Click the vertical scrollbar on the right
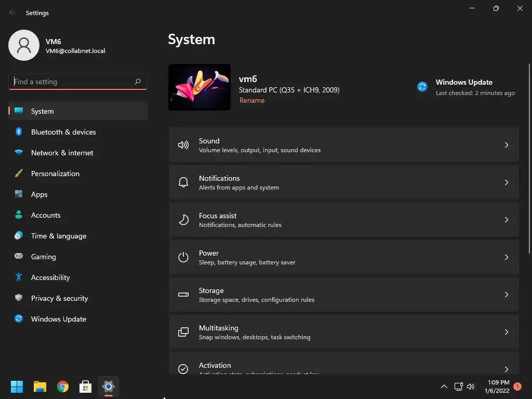This screenshot has width=532, height=399. click(x=529, y=158)
